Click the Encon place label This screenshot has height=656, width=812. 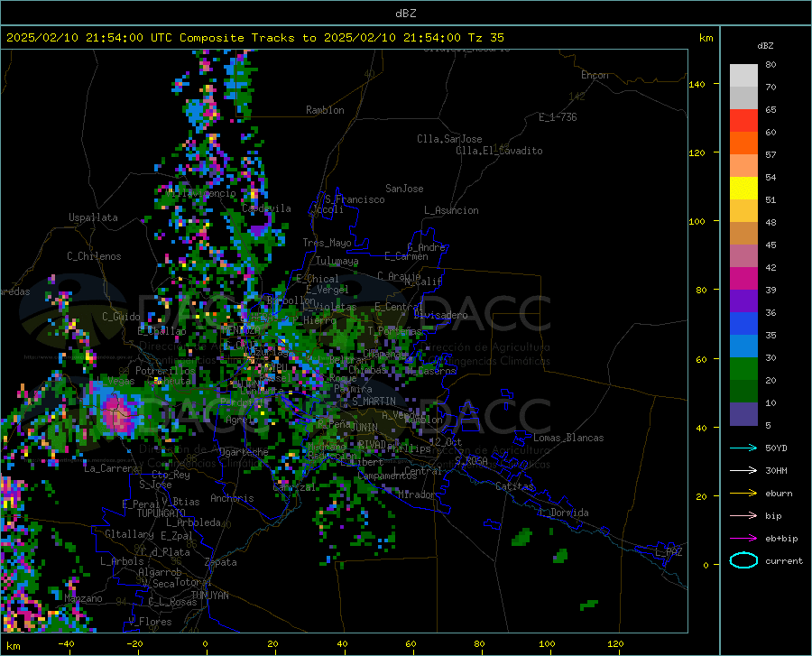[595, 75]
